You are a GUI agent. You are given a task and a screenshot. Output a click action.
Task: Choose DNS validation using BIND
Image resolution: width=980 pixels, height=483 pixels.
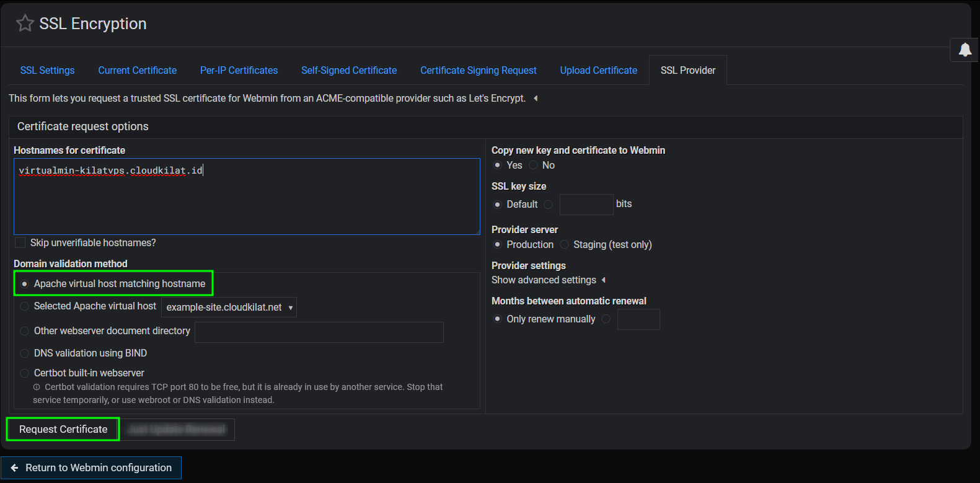click(25, 353)
